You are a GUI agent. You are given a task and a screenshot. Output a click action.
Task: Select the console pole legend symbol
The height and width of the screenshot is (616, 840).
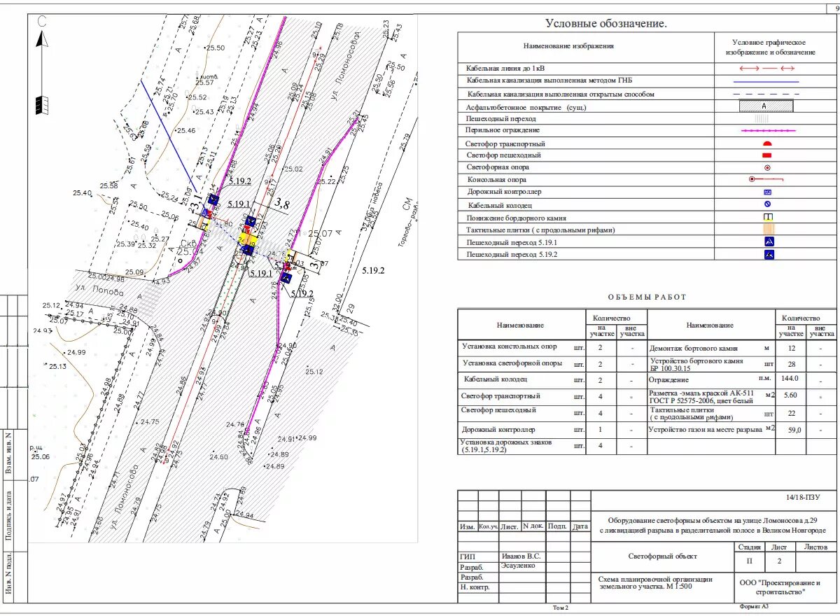[x=765, y=179]
